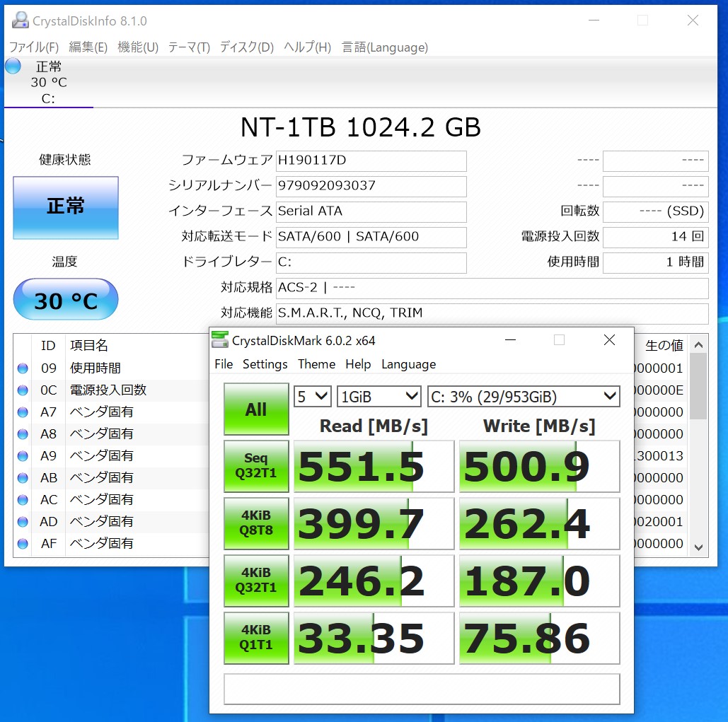Click the standard field ACS-2
Screen dimensions: 728x722
coord(492,288)
